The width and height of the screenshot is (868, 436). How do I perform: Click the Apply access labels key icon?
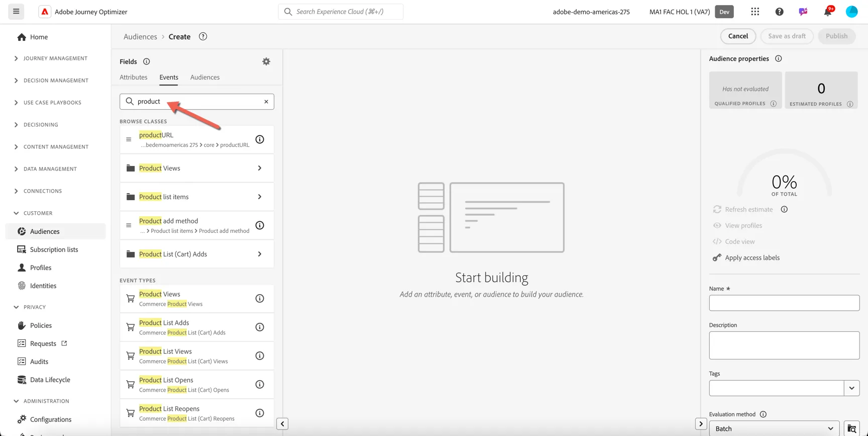[717, 257]
